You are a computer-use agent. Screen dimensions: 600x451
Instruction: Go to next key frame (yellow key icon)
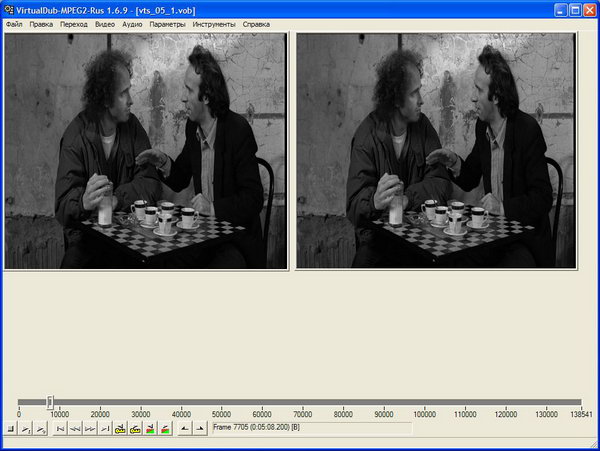[x=135, y=428]
